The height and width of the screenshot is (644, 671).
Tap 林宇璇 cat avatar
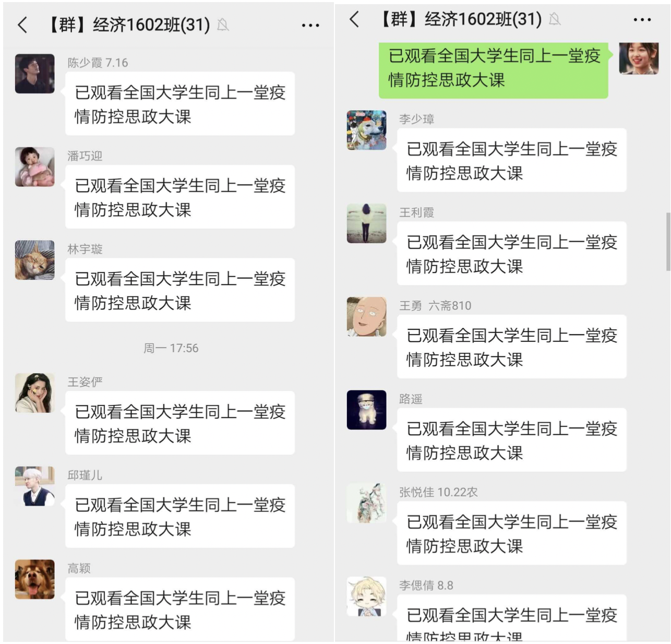35,260
